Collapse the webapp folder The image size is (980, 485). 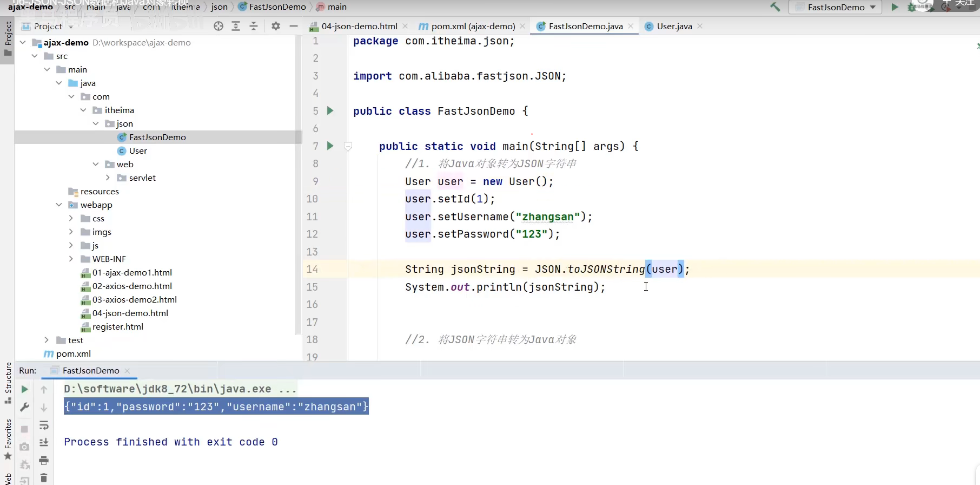point(59,205)
